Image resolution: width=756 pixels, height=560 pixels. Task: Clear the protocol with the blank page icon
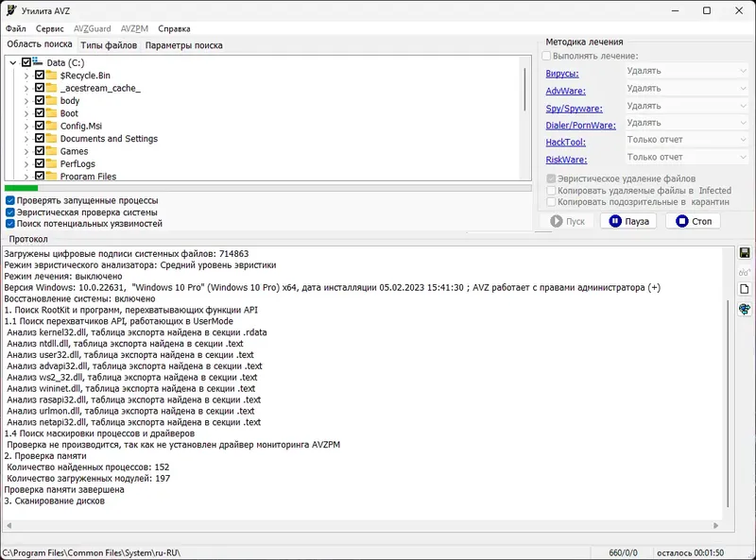(745, 289)
